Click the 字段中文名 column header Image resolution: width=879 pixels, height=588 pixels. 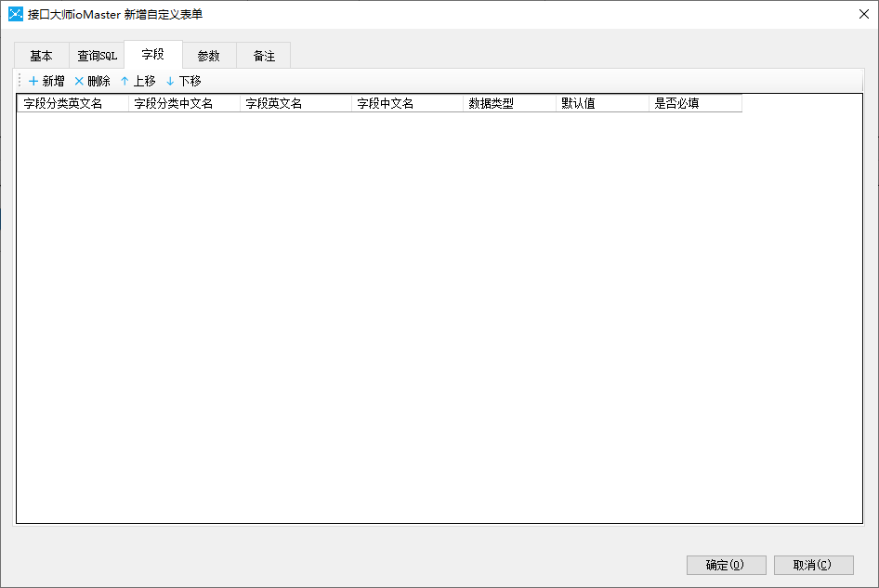coord(407,104)
